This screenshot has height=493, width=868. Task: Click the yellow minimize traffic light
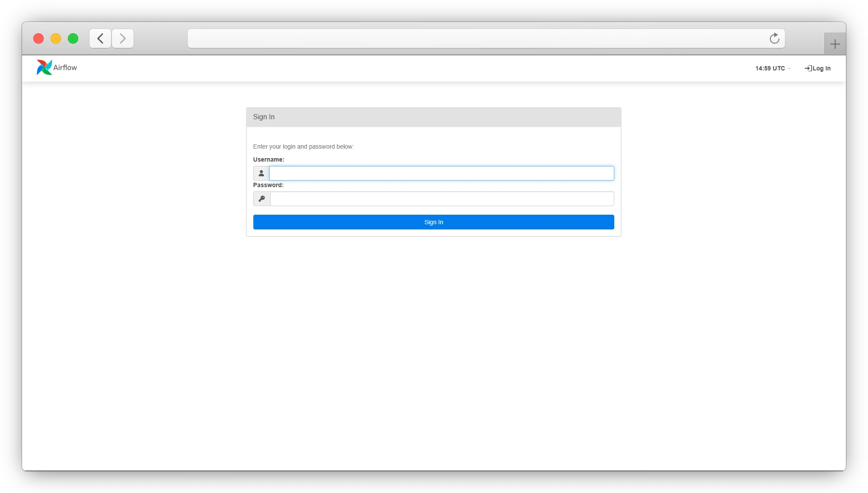(x=56, y=38)
